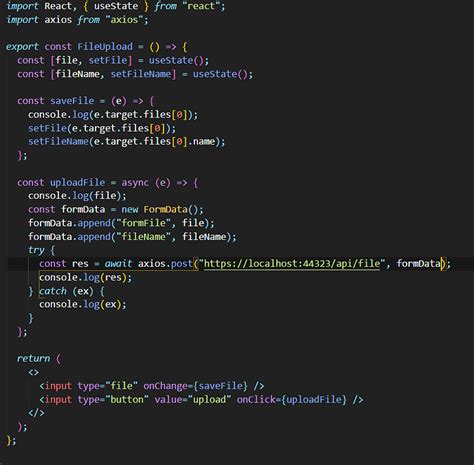Click the uploadFile async function name
Image resolution: width=474 pixels, height=465 pixels.
[x=77, y=182]
